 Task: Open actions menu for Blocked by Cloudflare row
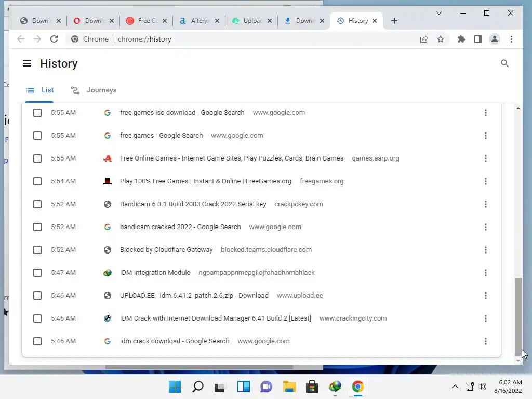pos(486,250)
